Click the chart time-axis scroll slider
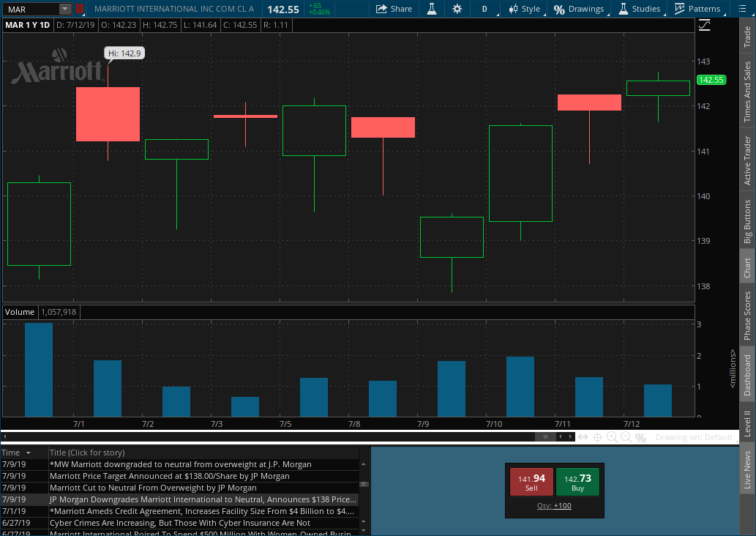Viewport: 756px width, 536px height. tap(544, 436)
